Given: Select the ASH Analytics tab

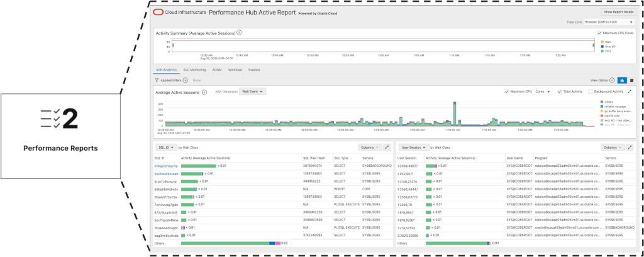Looking at the screenshot, I should coord(166,70).
